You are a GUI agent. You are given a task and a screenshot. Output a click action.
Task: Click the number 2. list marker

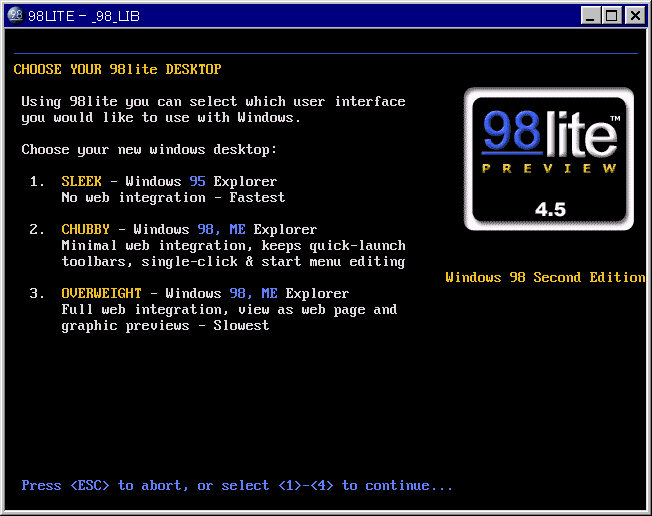point(37,230)
